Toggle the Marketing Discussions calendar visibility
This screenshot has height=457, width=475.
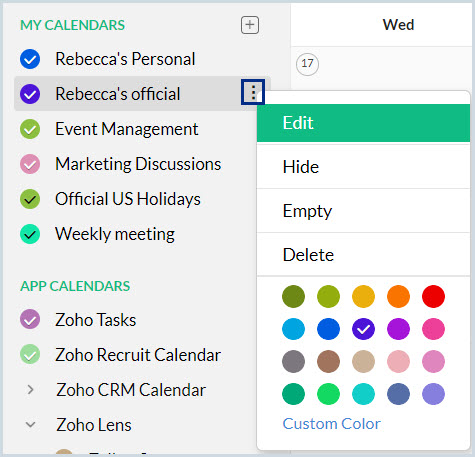pos(30,164)
